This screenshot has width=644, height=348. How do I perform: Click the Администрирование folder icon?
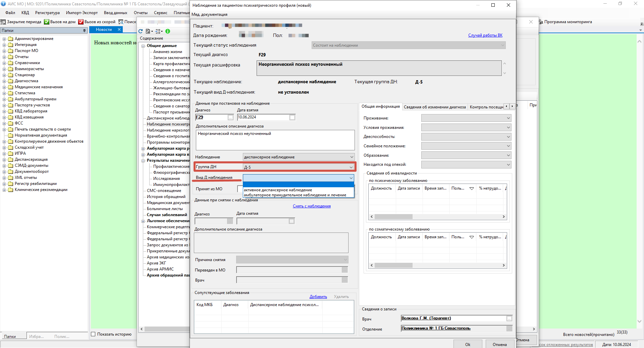10,39
